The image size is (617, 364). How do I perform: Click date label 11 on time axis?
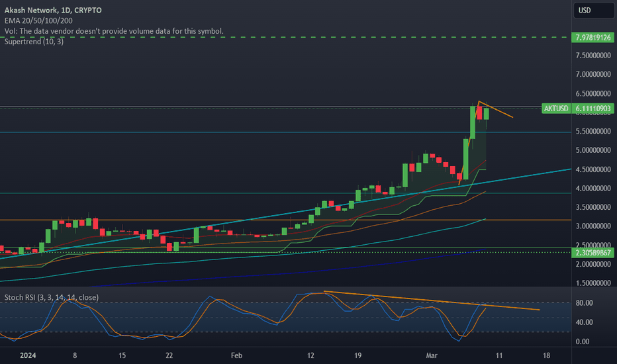pos(499,355)
